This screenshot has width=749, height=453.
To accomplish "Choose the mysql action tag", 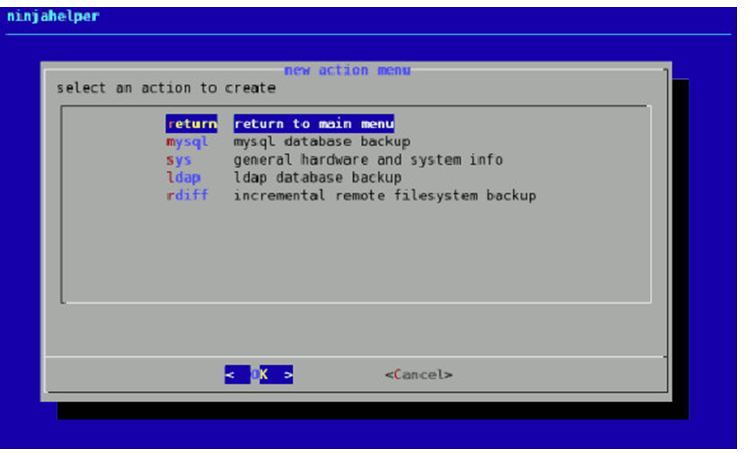I will coord(187,142).
